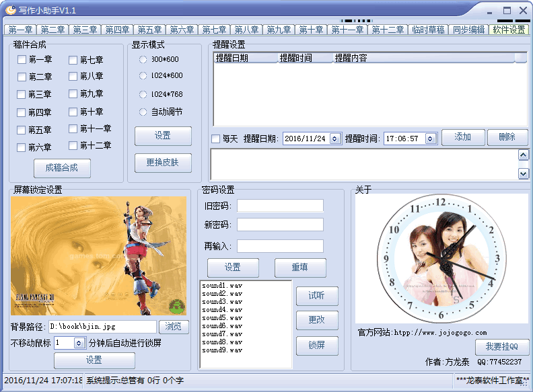The width and height of the screenshot is (533, 392).
Task: Enable the 第七章 checkbox
Action: (x=73, y=60)
